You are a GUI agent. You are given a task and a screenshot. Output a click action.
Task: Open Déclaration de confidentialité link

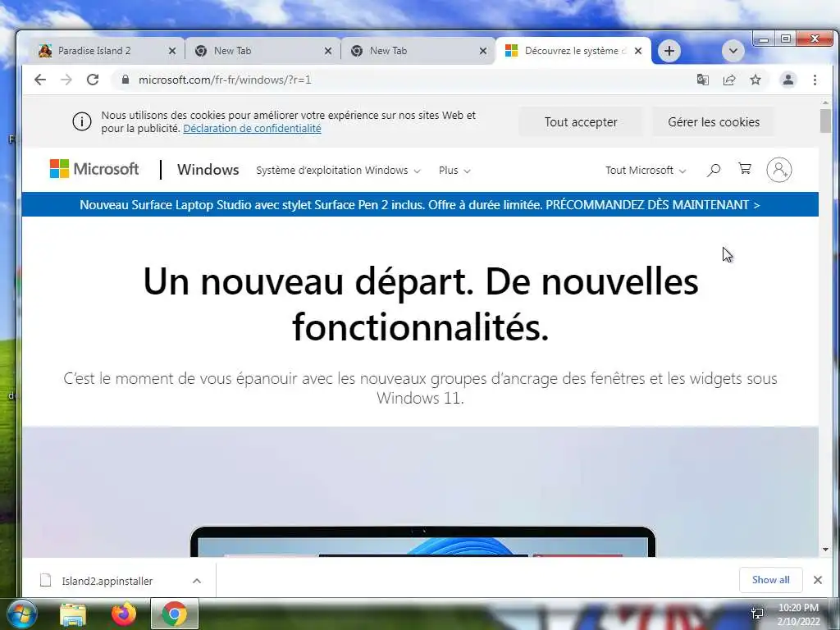pyautogui.click(x=253, y=129)
